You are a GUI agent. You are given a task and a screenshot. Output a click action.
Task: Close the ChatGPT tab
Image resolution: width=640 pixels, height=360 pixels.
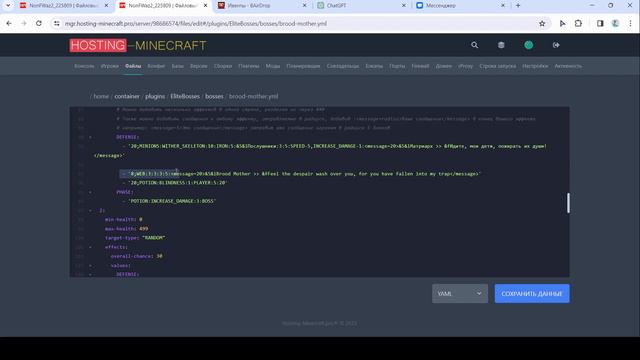tap(404, 6)
